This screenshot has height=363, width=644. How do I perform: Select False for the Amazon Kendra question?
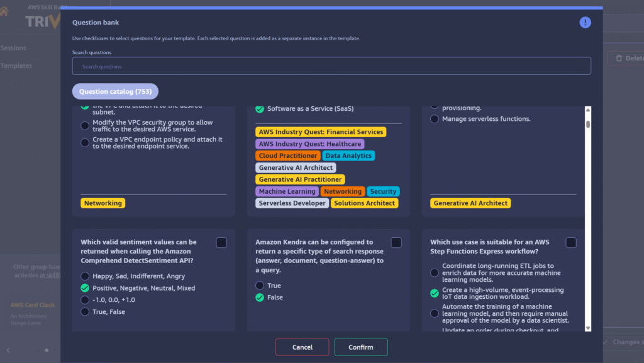[x=260, y=298]
